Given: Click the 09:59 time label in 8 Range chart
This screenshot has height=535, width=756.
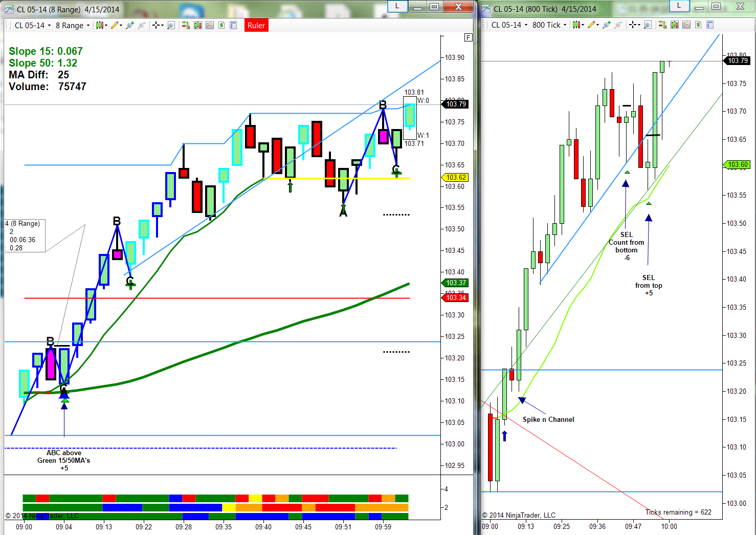Looking at the screenshot, I should coord(383,527).
